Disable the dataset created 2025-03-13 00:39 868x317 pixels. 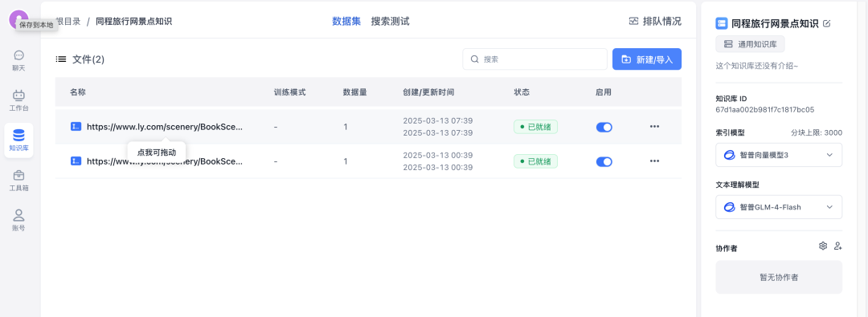[x=604, y=161]
